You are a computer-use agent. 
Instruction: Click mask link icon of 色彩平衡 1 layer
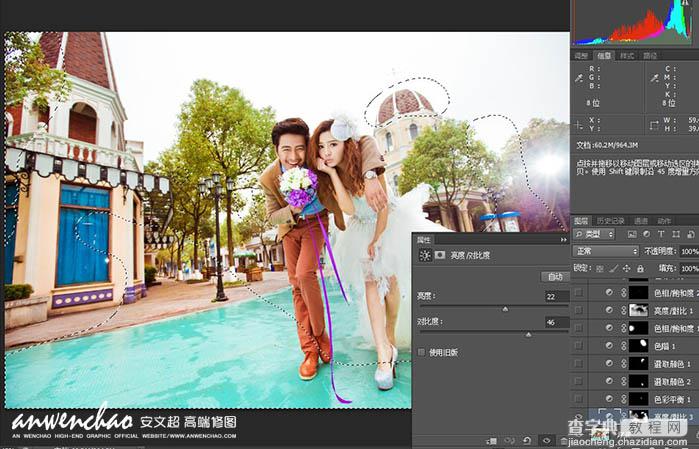624,399
